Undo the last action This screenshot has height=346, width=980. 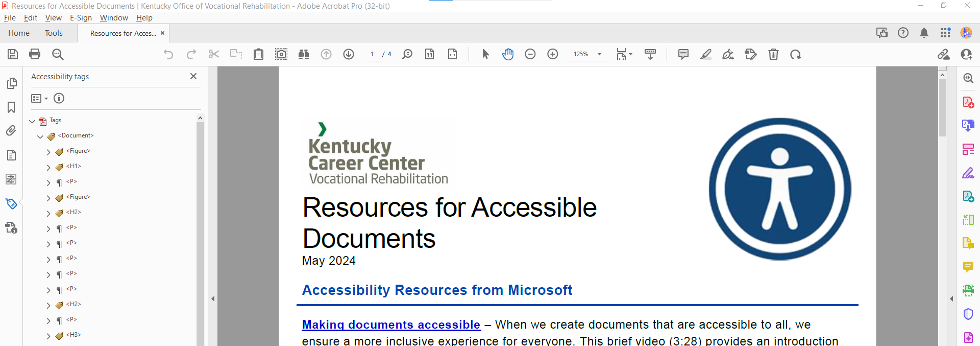pos(168,54)
